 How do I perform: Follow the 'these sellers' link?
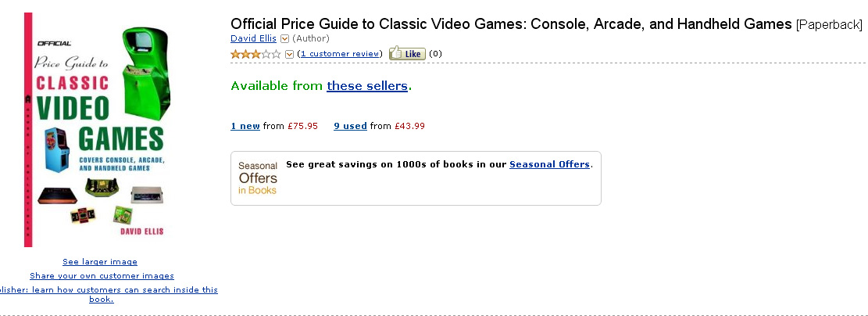pyautogui.click(x=367, y=86)
